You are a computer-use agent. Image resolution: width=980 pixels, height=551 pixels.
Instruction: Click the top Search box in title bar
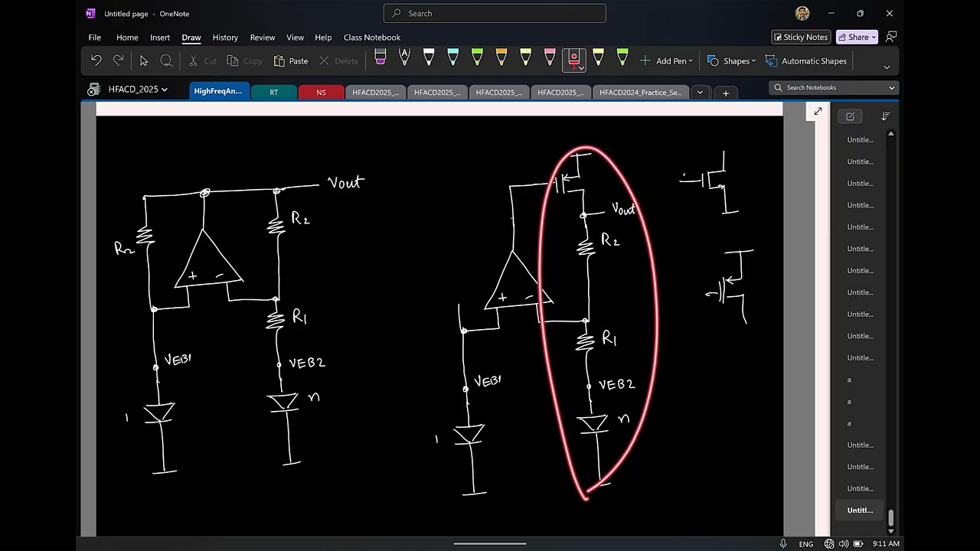[x=495, y=13]
